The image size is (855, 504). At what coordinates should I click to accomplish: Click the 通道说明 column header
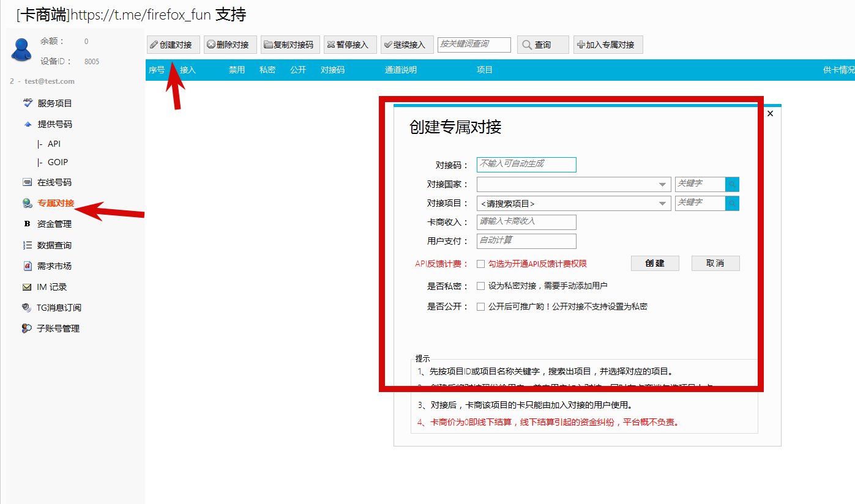tap(401, 70)
